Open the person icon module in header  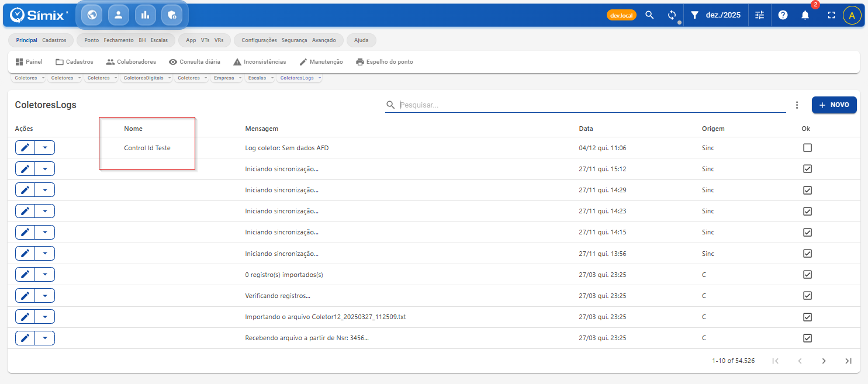(118, 15)
